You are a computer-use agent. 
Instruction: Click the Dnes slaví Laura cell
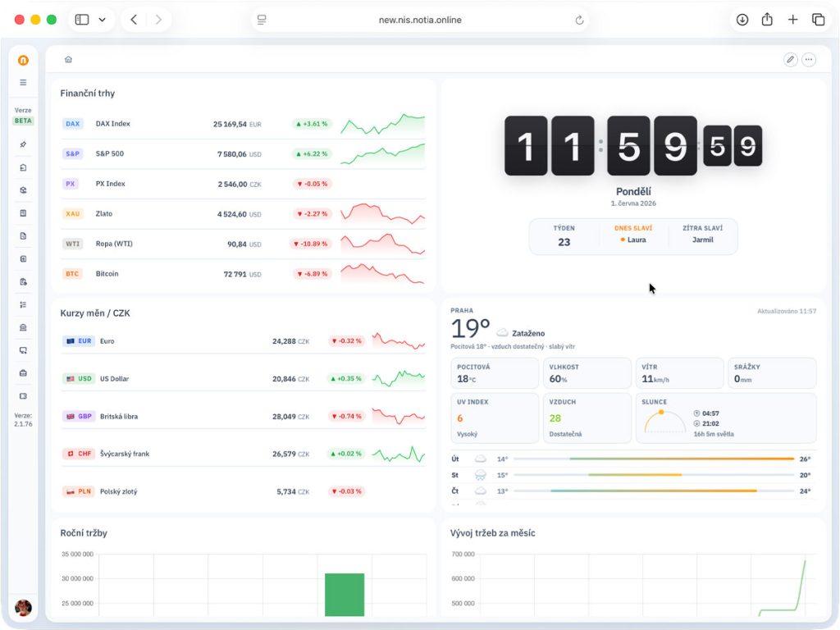633,236
